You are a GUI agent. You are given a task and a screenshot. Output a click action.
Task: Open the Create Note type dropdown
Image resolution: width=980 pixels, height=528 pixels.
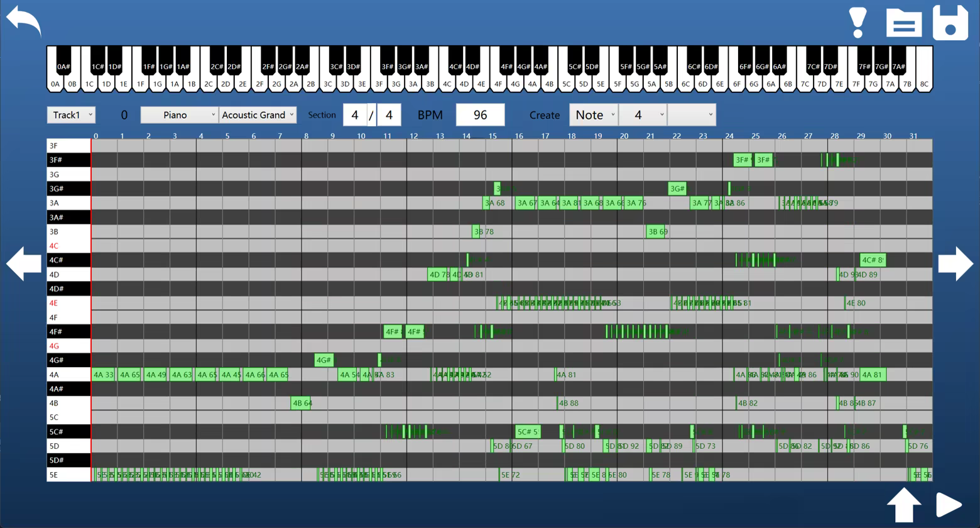[594, 115]
